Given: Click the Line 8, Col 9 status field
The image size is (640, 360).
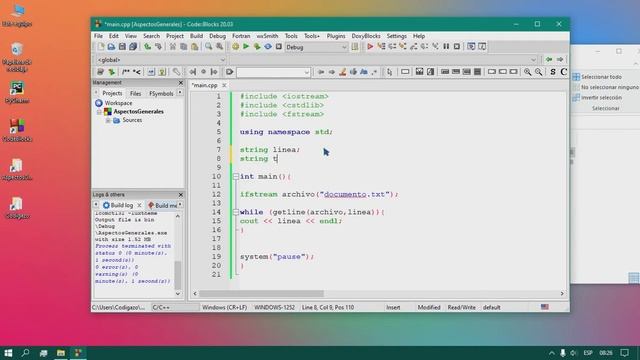Looking at the screenshot, I should click(328, 307).
